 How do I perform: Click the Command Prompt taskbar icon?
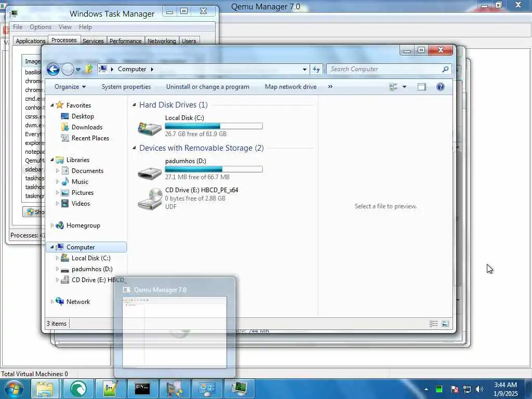(x=142, y=389)
